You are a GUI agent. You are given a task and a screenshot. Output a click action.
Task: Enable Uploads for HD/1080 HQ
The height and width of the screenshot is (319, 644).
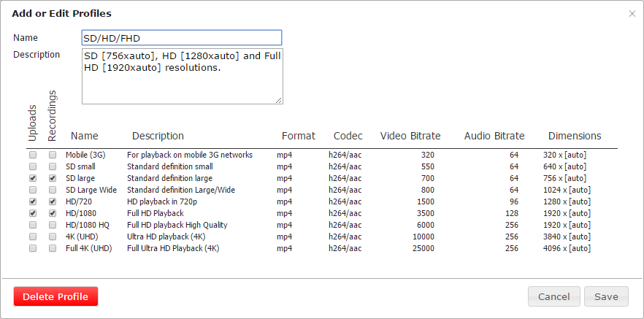tap(33, 225)
